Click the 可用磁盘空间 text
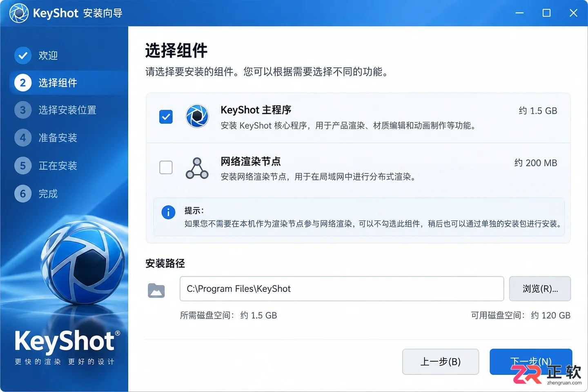The height and width of the screenshot is (392, 588). 521,315
